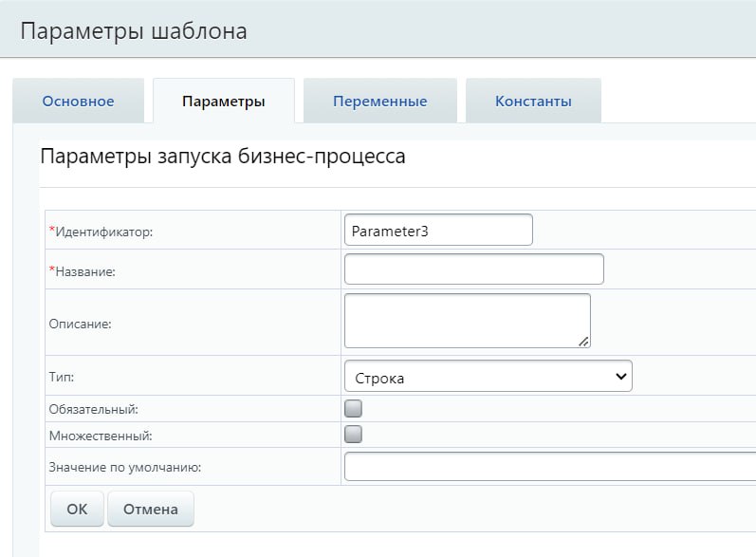
Task: Switch to the Основное tab
Action: 78,102
